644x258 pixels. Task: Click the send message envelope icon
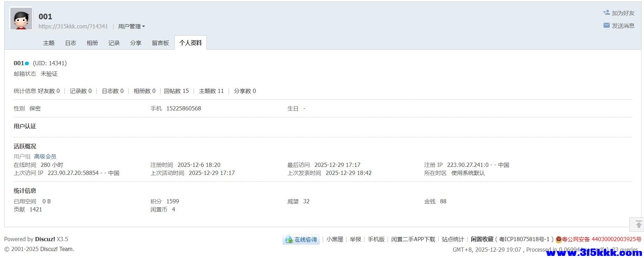(x=606, y=25)
